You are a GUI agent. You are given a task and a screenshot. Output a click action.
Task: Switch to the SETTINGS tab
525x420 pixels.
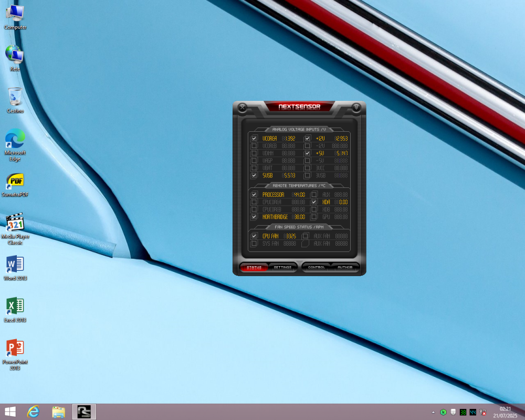[283, 267]
